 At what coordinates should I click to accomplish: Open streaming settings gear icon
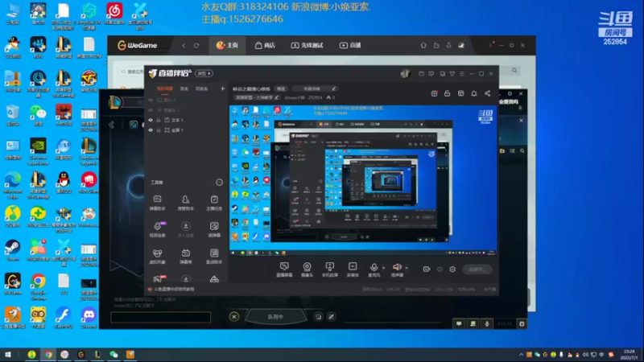tap(452, 269)
